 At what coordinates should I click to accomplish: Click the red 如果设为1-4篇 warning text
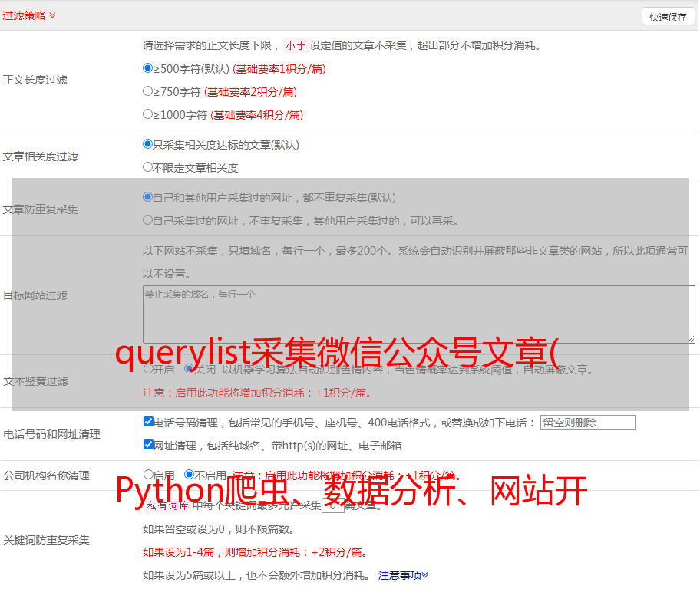256,552
